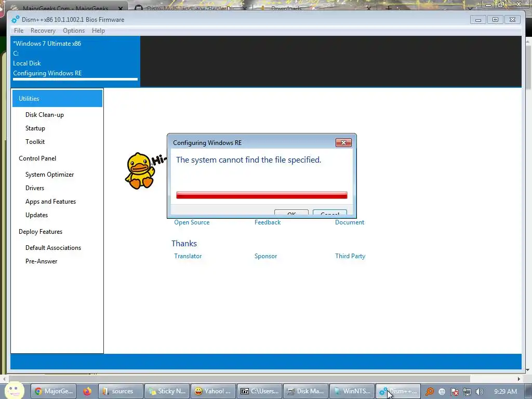Viewport: 532px width, 399px height.
Task: Click the Dism++ gear icon in the title bar
Action: point(16,20)
